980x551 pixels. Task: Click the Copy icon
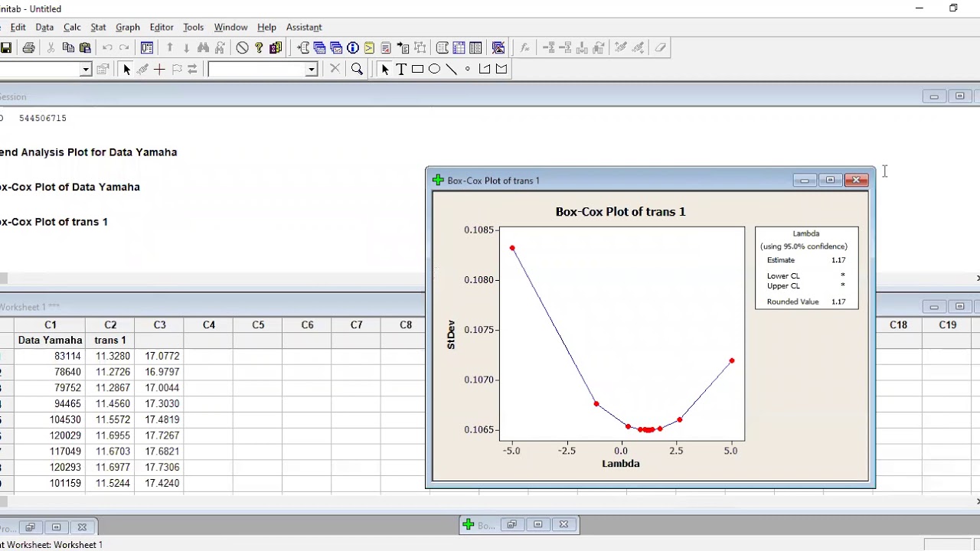[68, 47]
